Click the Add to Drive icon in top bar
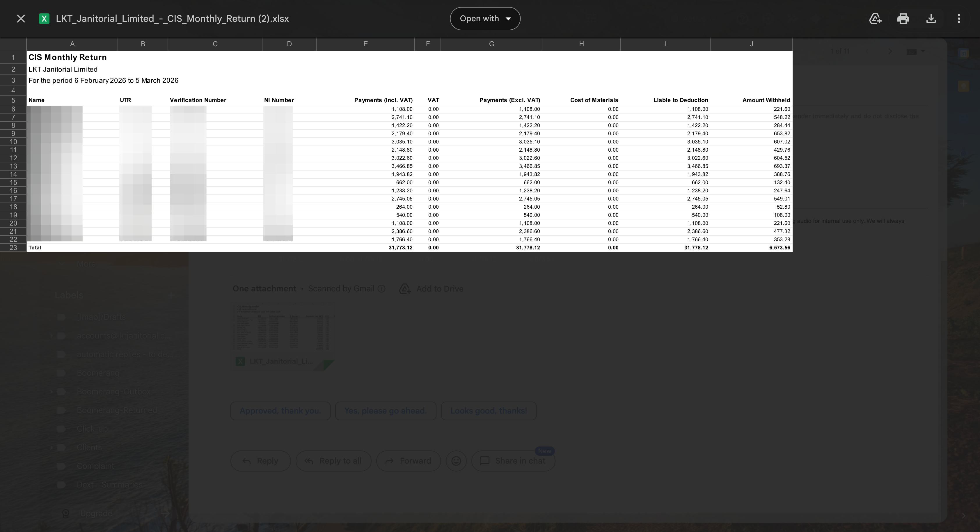Screen dimensions: 980x532 875,19
